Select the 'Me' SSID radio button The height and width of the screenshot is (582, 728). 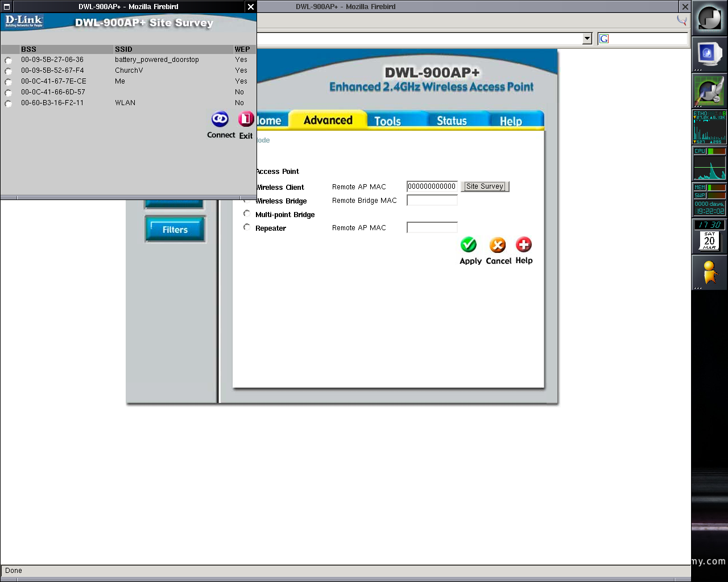click(x=8, y=82)
